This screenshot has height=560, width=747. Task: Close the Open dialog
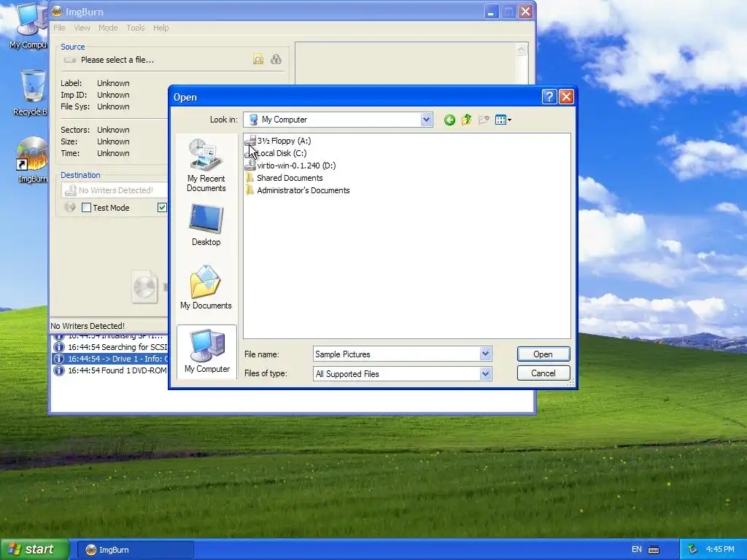click(x=566, y=97)
